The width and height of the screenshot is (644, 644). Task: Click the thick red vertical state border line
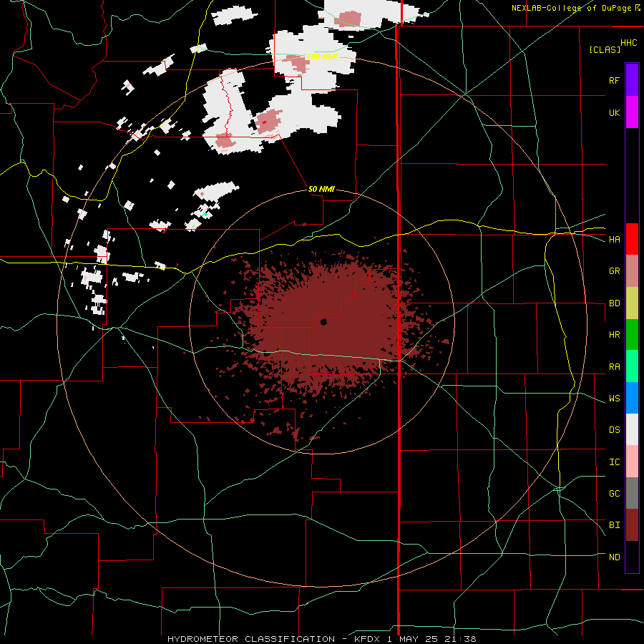pyautogui.click(x=398, y=328)
